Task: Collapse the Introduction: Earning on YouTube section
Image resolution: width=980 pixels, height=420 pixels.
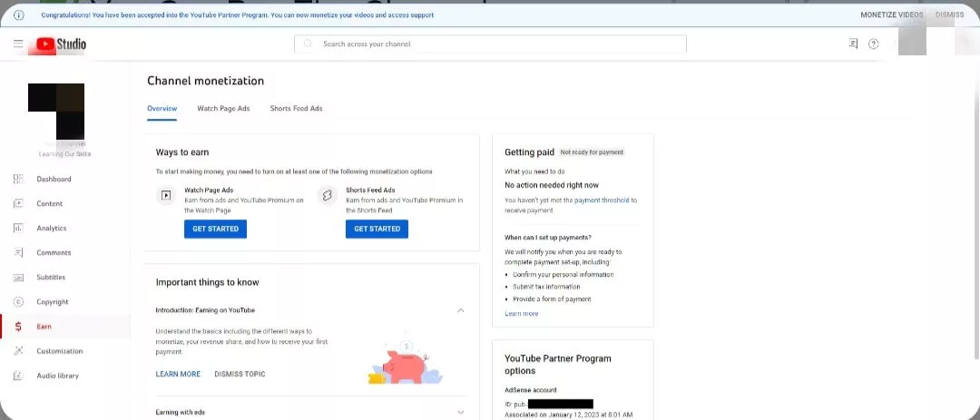Action: (x=461, y=310)
